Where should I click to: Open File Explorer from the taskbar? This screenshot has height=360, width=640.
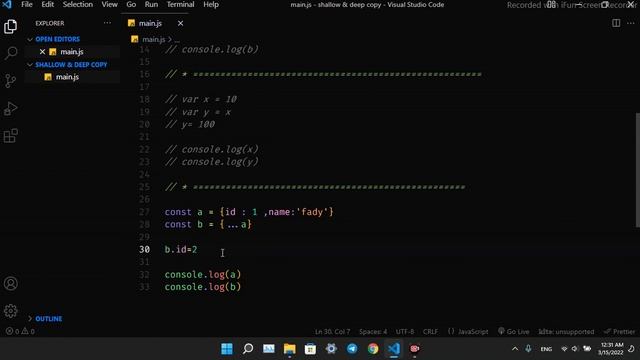coord(289,349)
